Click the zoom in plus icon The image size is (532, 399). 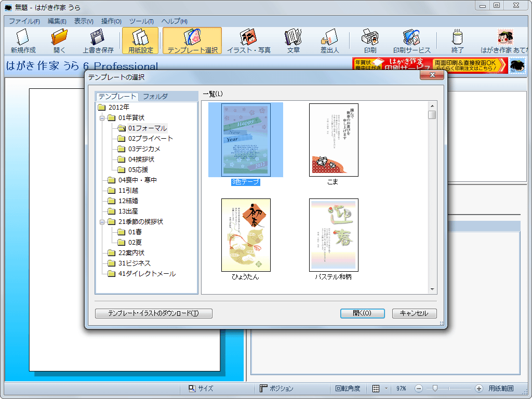478,389
